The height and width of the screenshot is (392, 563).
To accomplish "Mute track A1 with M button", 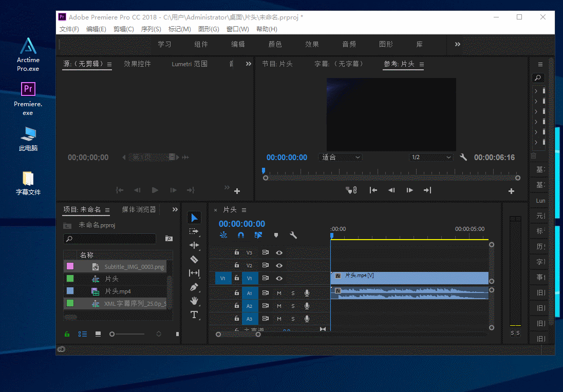I will pos(279,293).
